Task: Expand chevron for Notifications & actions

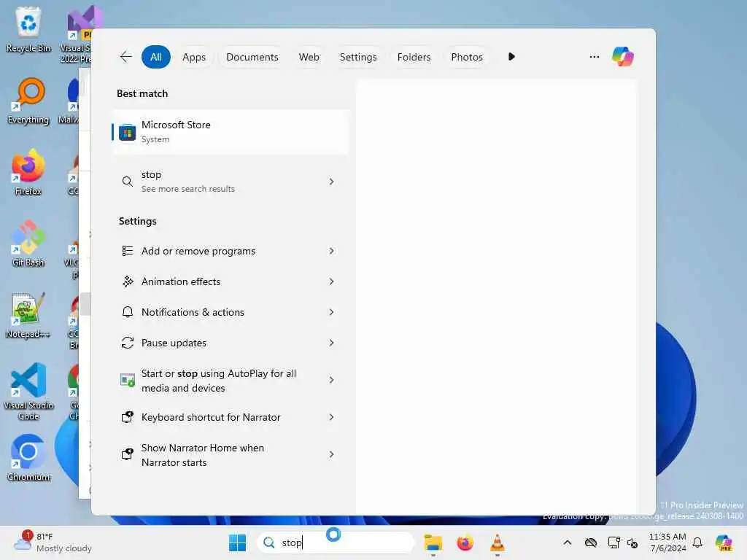Action: tap(332, 312)
